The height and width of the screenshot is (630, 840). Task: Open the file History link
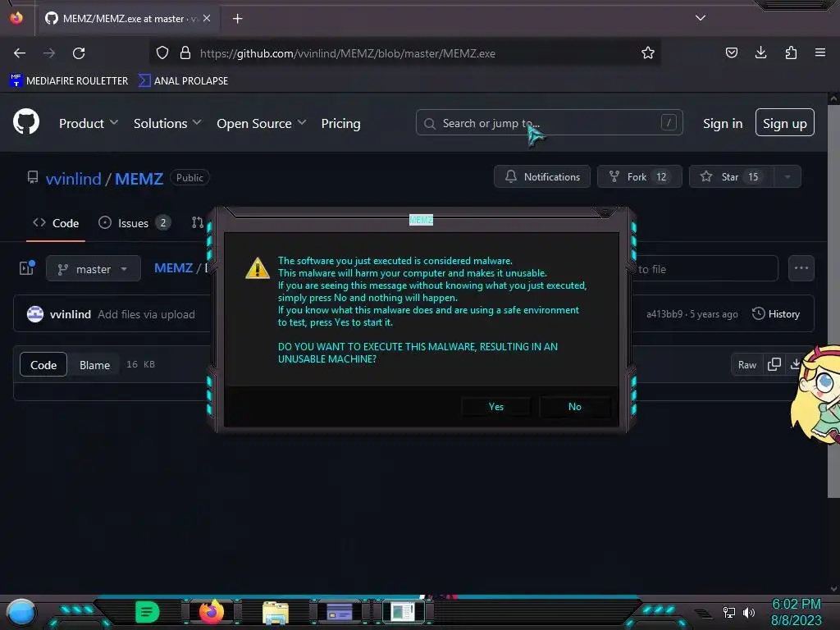pyautogui.click(x=776, y=314)
